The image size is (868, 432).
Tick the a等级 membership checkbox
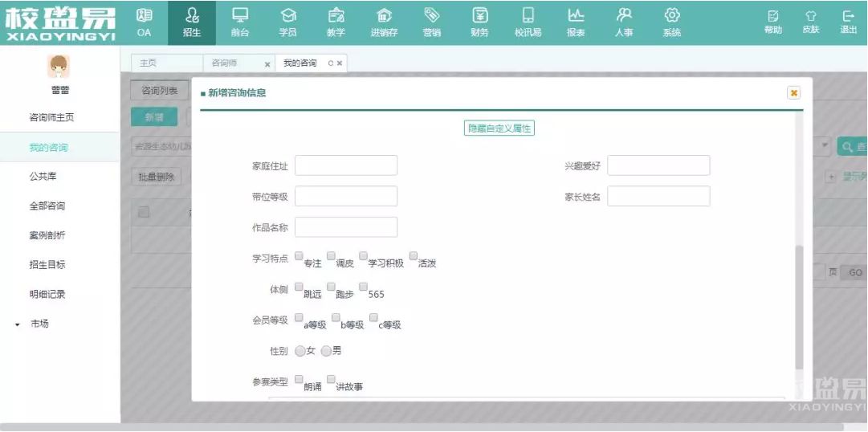[299, 317]
